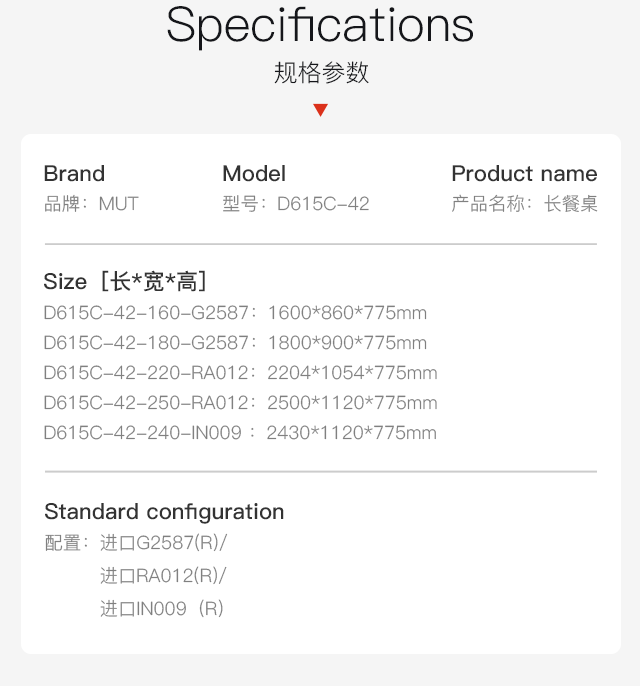Click the Product name heading
Image resolution: width=640 pixels, height=686 pixels.
(524, 174)
